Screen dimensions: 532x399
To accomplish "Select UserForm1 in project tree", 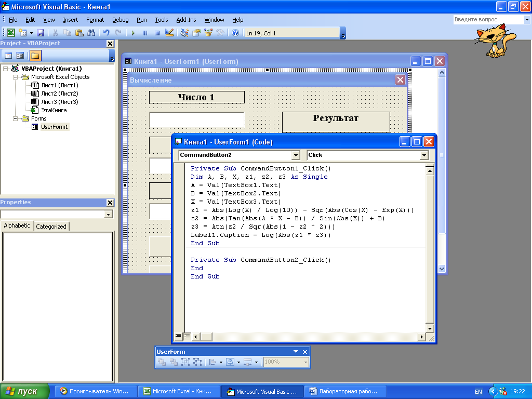I will pos(54,127).
